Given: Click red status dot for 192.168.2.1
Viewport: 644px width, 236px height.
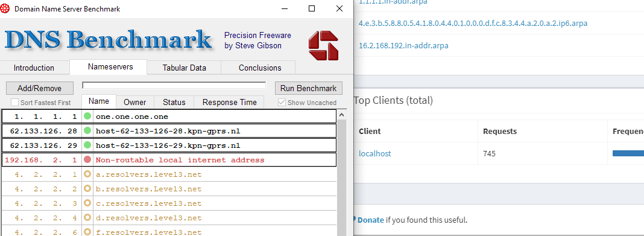Looking at the screenshot, I should [87, 159].
